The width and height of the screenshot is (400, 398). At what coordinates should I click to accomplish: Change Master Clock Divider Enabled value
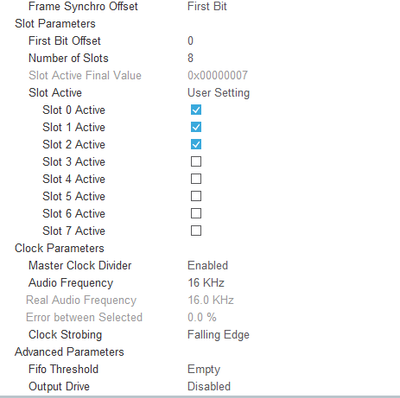click(x=208, y=265)
